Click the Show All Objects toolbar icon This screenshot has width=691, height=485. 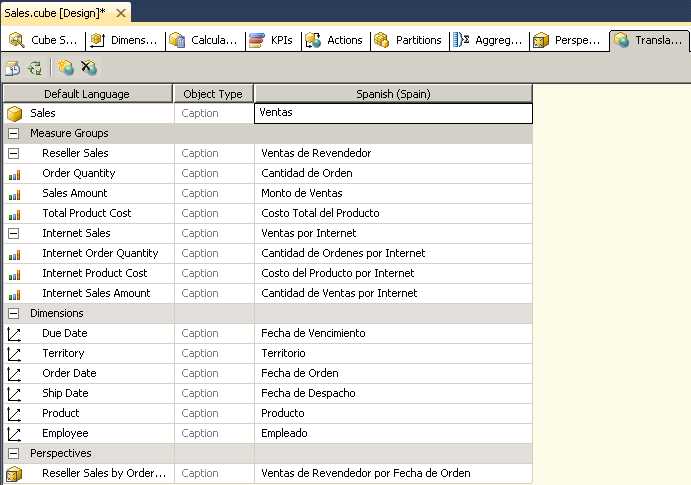coord(13,68)
